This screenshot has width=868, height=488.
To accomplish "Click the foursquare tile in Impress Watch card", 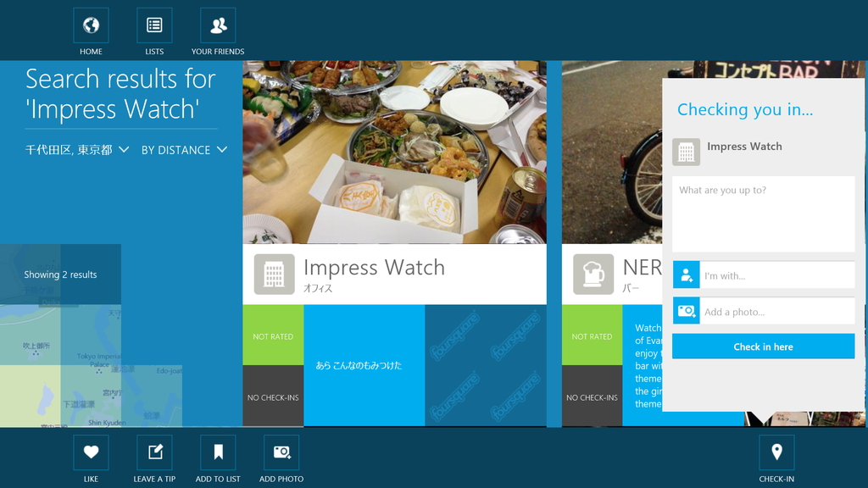I will (486, 365).
